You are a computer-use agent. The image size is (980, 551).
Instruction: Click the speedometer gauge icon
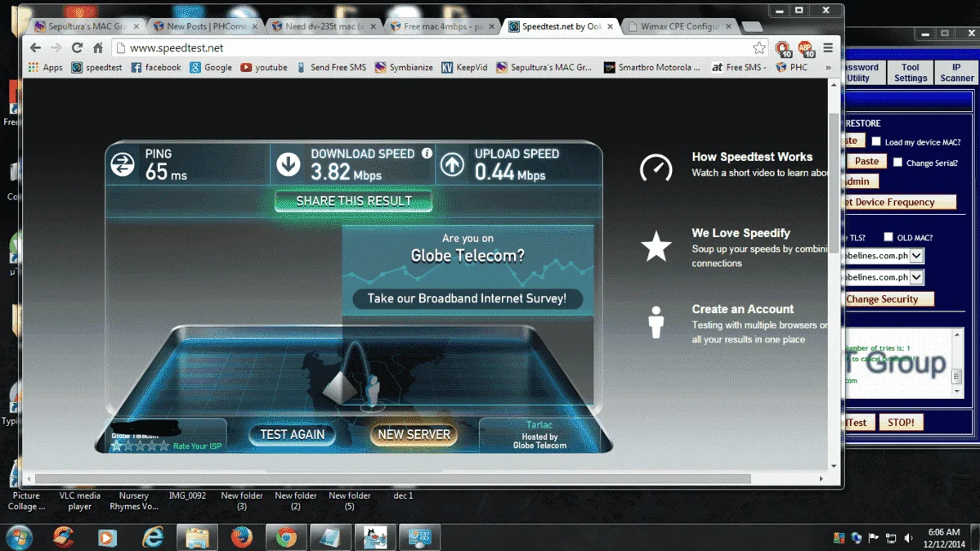coord(656,168)
